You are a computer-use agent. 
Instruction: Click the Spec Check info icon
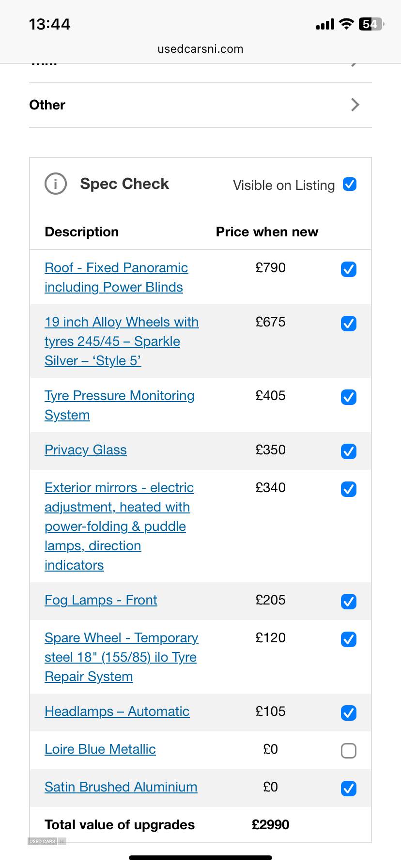click(x=56, y=184)
